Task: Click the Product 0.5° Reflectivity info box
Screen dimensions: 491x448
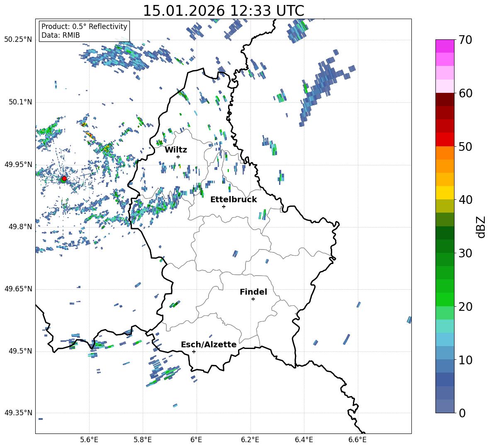Action: (x=84, y=31)
